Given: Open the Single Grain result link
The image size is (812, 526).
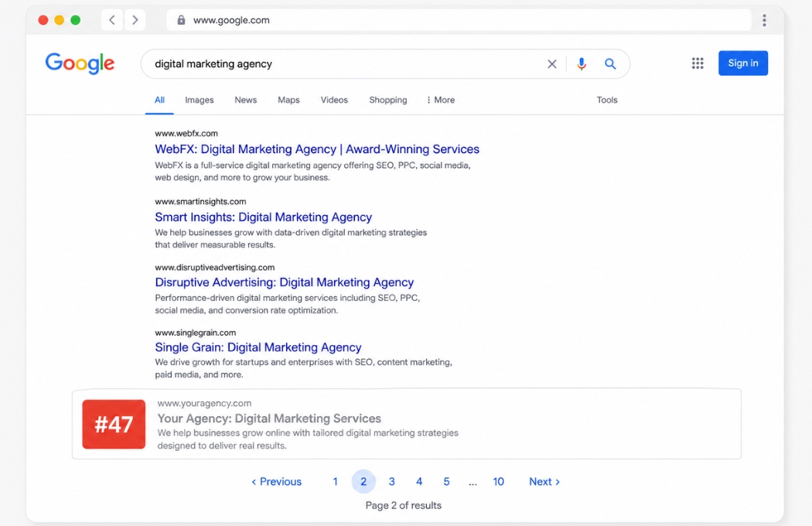Looking at the screenshot, I should coord(258,347).
